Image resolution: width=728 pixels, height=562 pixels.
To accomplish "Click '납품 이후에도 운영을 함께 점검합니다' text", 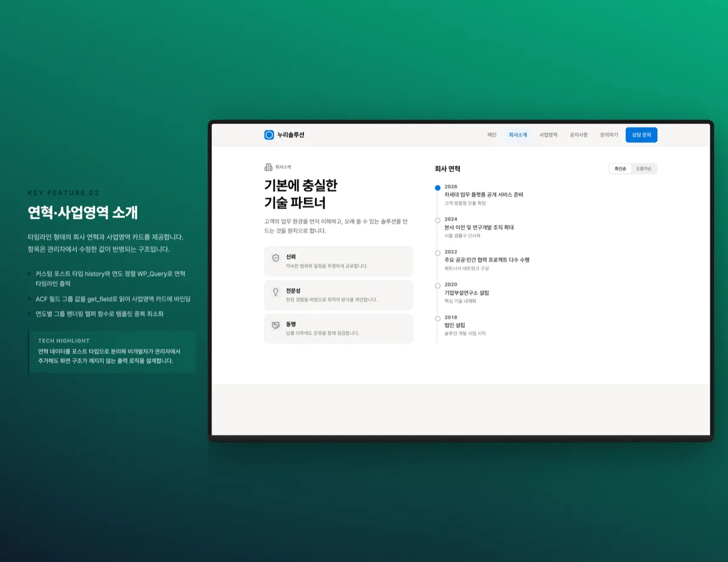I will [x=323, y=333].
